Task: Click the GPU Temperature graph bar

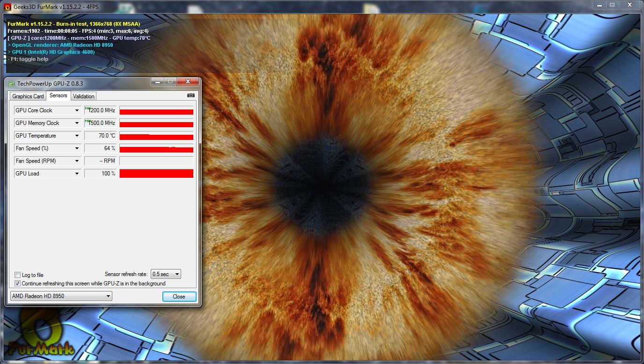Action: (x=156, y=136)
